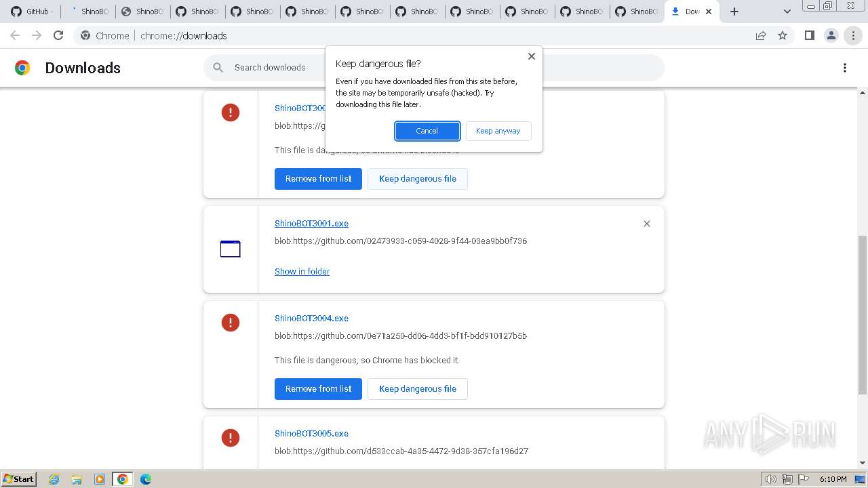Click the page scrollbar down arrow
The image size is (868, 488).
click(x=863, y=464)
